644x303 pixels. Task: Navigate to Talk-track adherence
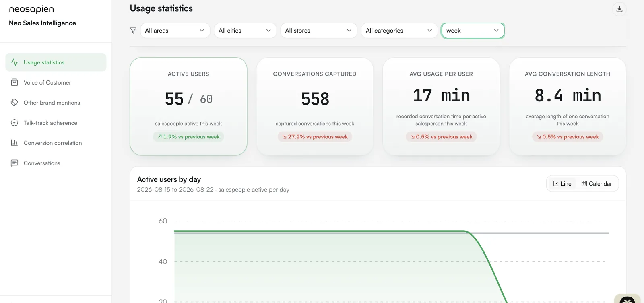pyautogui.click(x=56, y=123)
